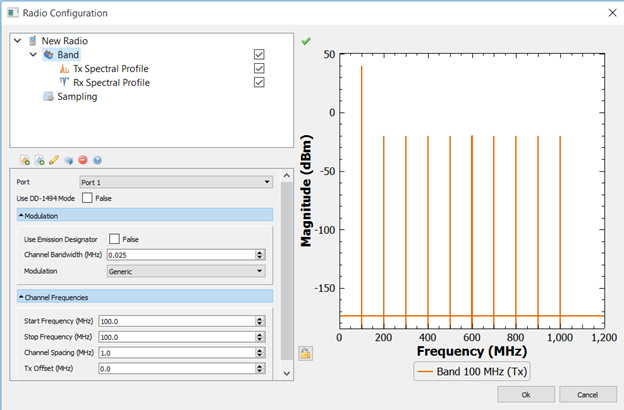The image size is (624, 410).
Task: Click the blue waveform toolbar icon
Action: tap(68, 160)
